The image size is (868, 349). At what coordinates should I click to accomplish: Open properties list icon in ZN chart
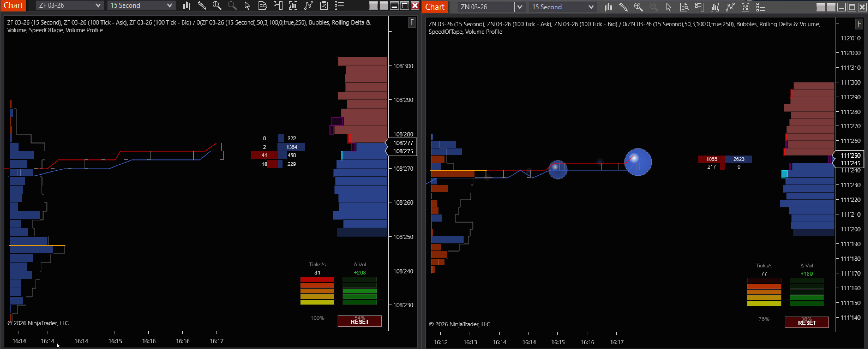coord(761,7)
